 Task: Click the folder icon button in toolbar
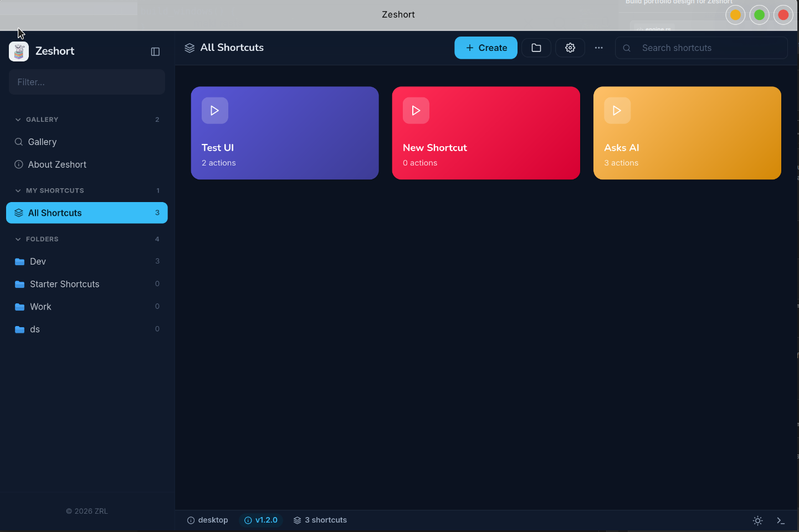coord(536,48)
